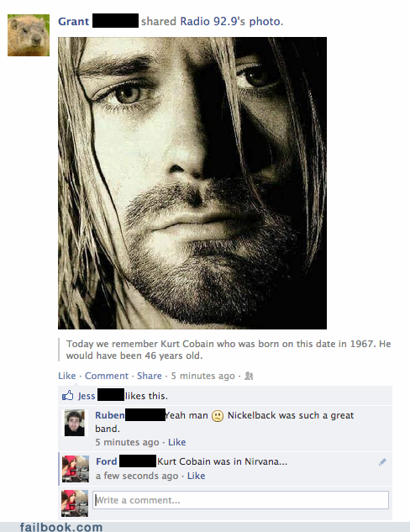Open the post's 5 minutes ago timestamp
The image size is (410, 532).
(202, 376)
